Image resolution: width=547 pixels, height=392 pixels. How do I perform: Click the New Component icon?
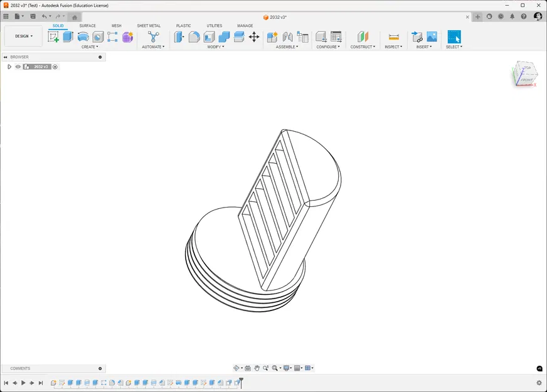point(272,36)
